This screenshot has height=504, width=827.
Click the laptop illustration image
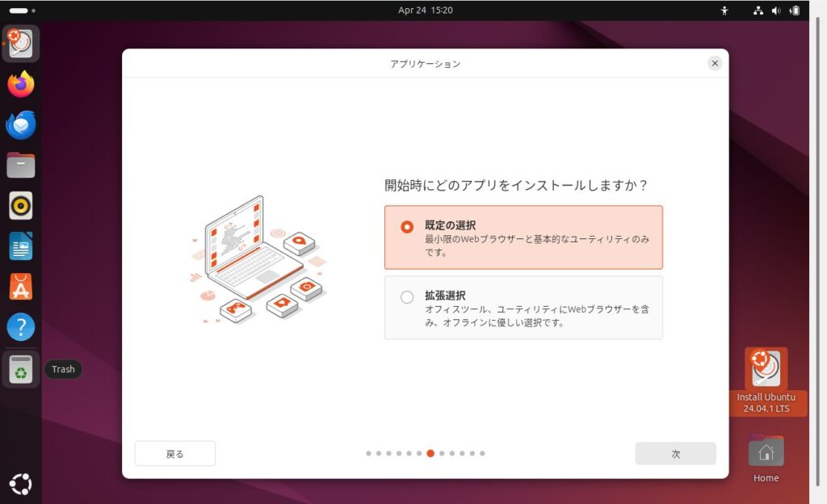click(258, 258)
